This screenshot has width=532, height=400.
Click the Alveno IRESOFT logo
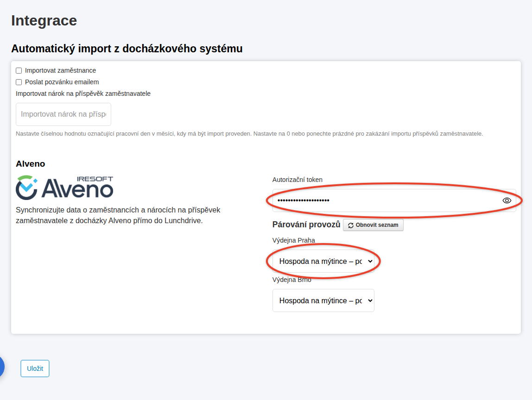click(64, 187)
